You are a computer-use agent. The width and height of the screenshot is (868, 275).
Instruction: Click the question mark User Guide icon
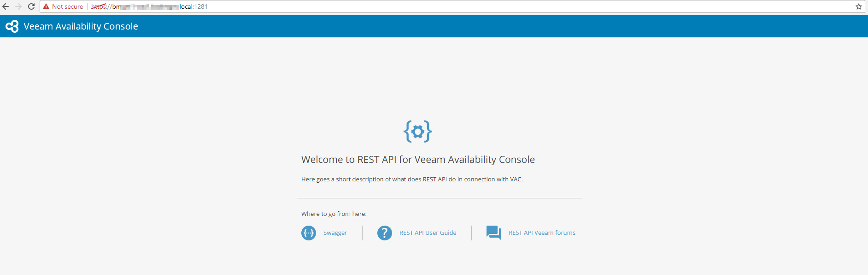click(x=385, y=233)
